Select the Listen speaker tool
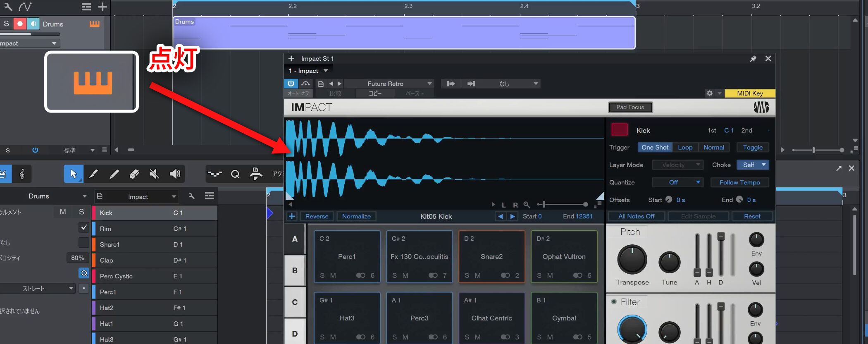This screenshot has height=344, width=868. [x=175, y=174]
